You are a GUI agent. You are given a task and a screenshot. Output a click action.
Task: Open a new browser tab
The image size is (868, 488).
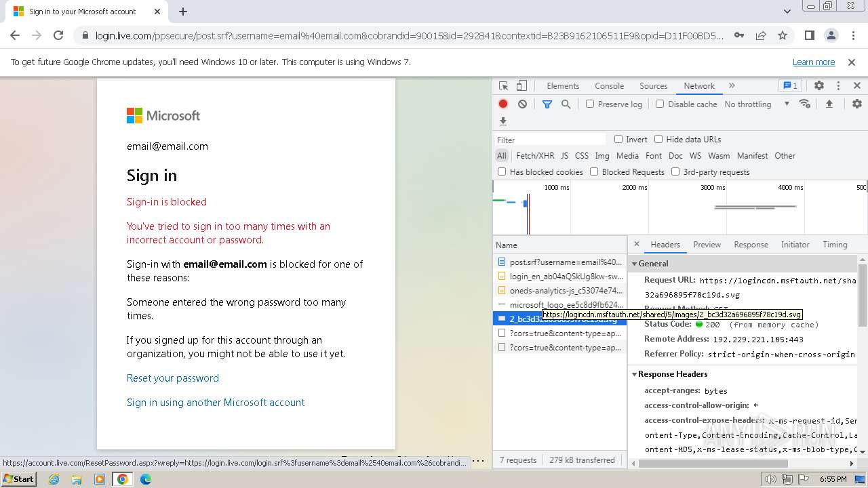click(x=183, y=12)
